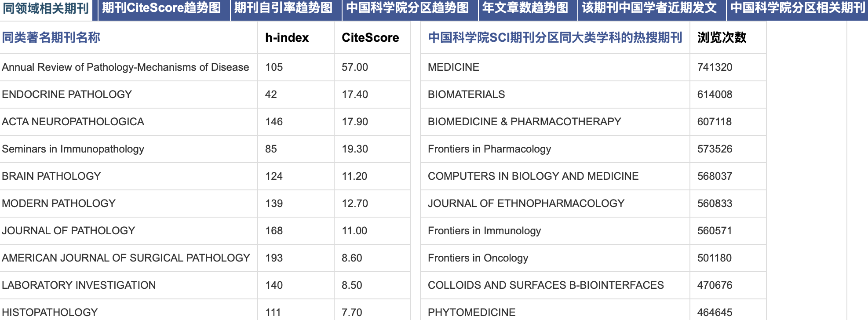Screen dimensions: 868x320
Task: Open 中国科学院分区趋势图 tab
Action: (407, 8)
